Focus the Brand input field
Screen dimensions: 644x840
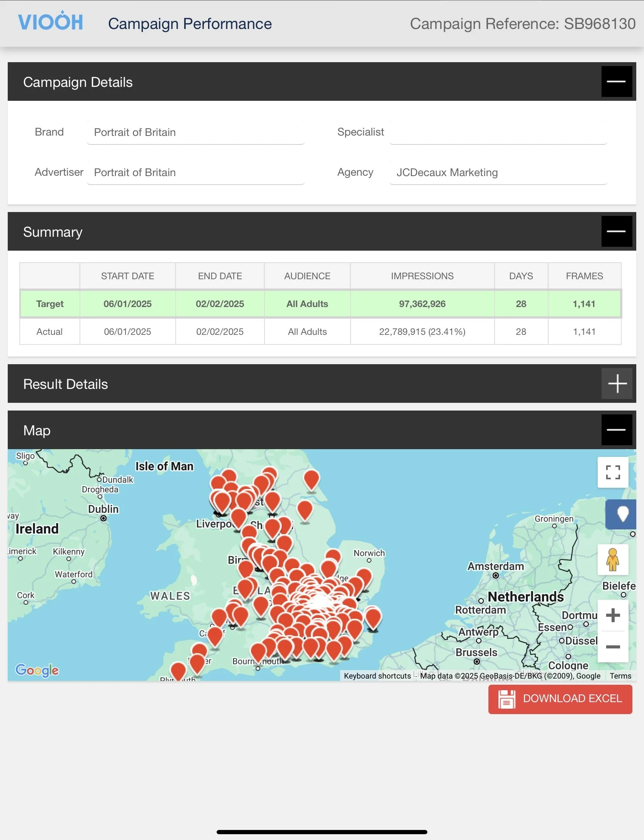[196, 132]
